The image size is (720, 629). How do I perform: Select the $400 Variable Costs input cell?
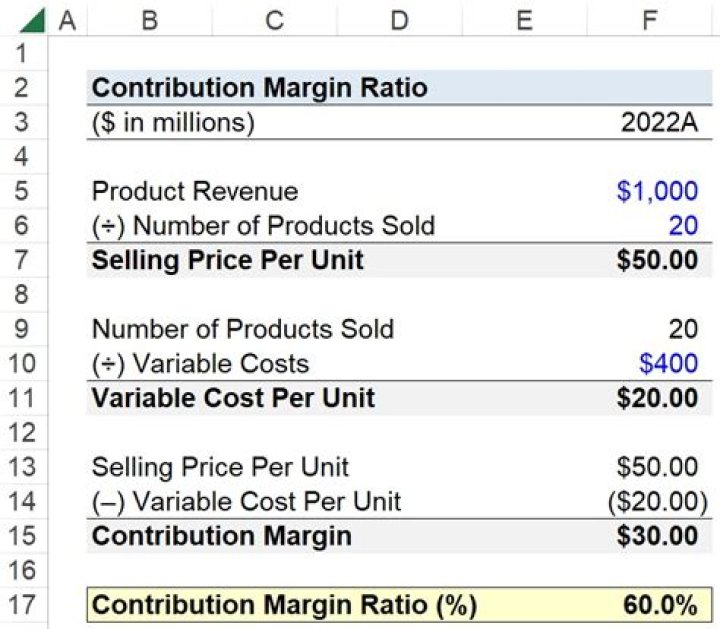(x=668, y=363)
